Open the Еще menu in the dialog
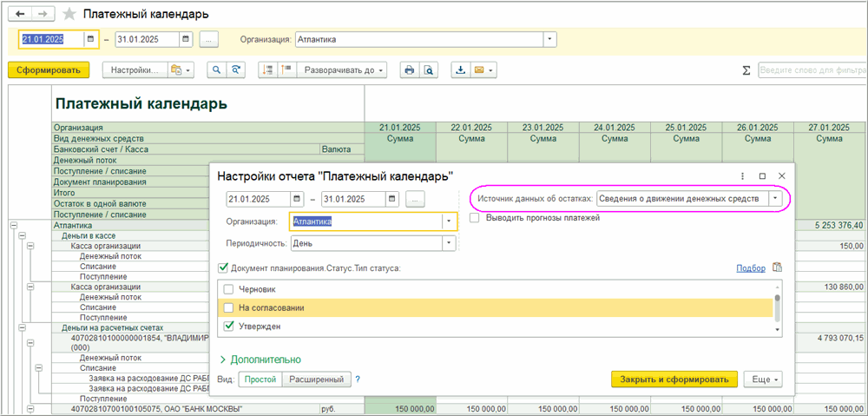This screenshot has width=868, height=416. [762, 380]
